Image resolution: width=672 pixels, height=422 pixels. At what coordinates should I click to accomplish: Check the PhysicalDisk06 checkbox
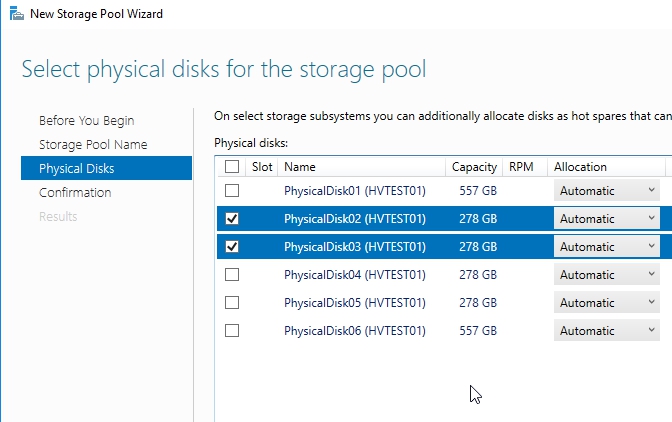[232, 331]
